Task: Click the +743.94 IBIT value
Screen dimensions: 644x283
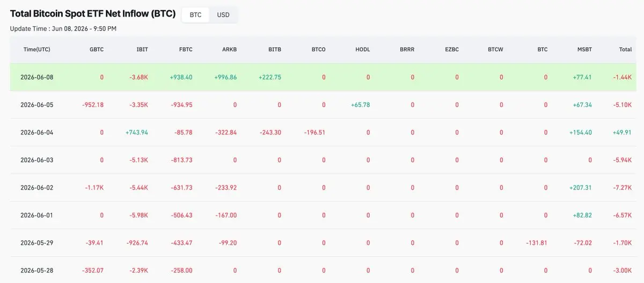Action: click(136, 132)
